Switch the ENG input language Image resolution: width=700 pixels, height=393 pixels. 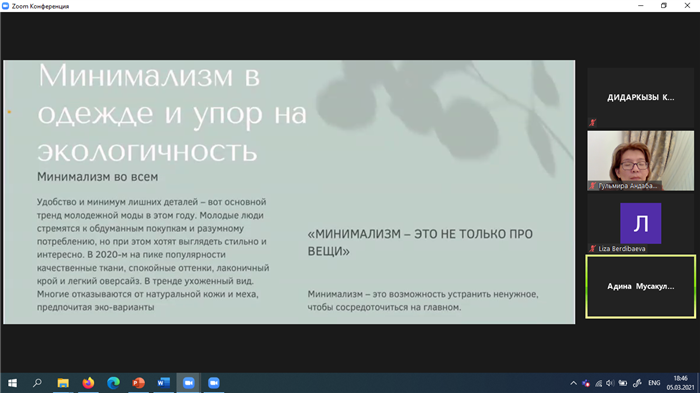click(x=654, y=383)
